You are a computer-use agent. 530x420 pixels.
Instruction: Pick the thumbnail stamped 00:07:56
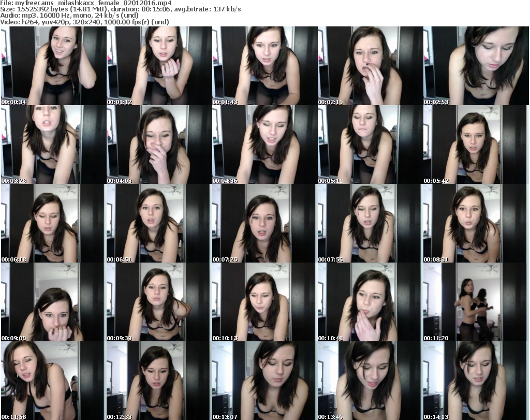[x=371, y=223]
